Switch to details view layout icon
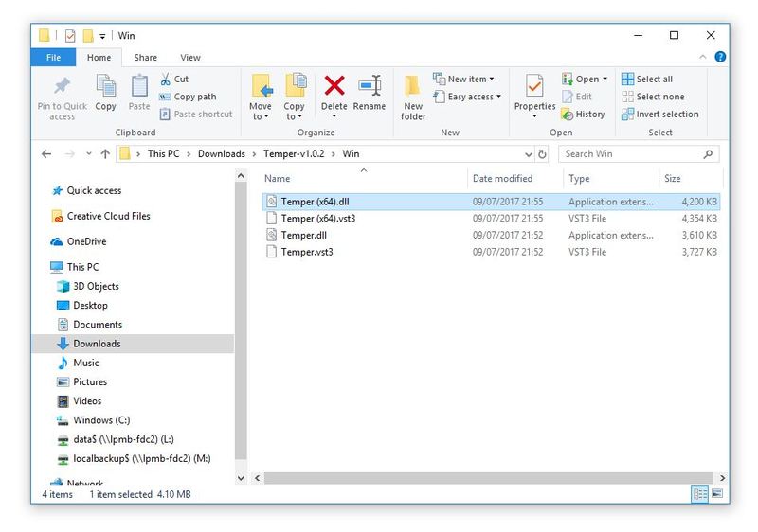The image size is (758, 532). 700,494
